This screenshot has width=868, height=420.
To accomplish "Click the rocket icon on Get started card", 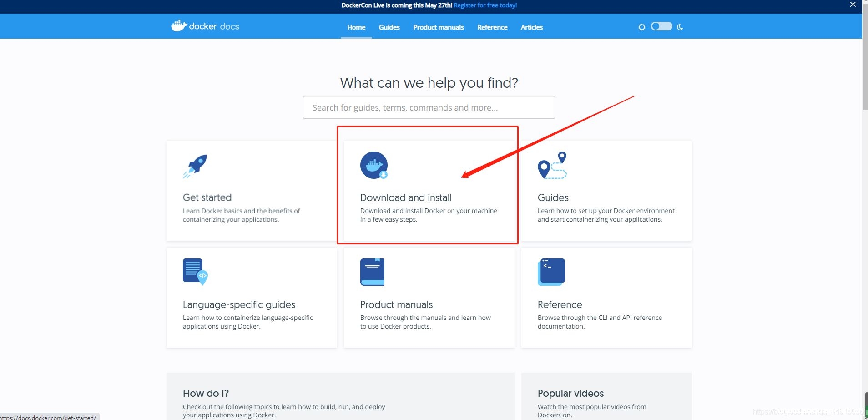I will [196, 165].
